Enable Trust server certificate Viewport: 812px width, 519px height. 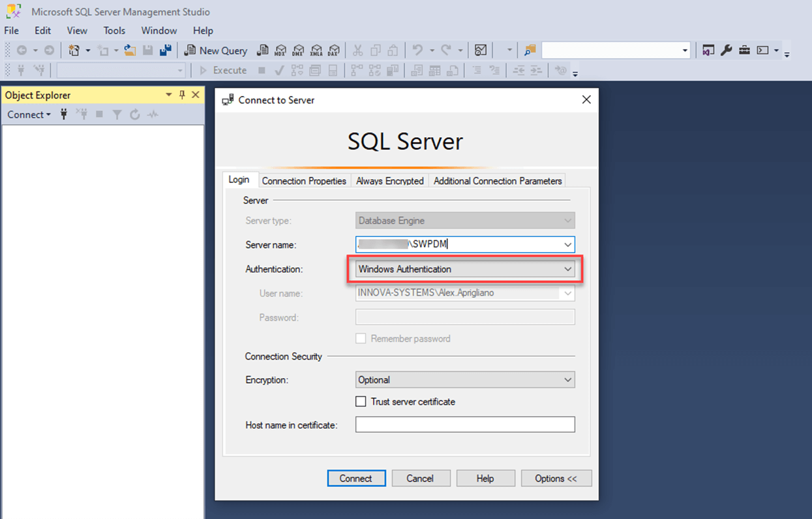[x=361, y=401]
